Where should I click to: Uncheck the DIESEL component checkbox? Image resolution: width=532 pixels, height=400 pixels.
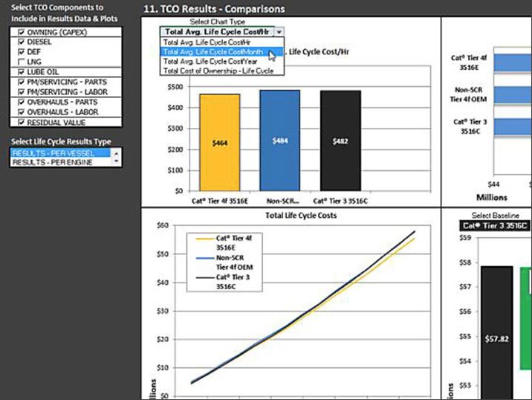click(x=21, y=43)
